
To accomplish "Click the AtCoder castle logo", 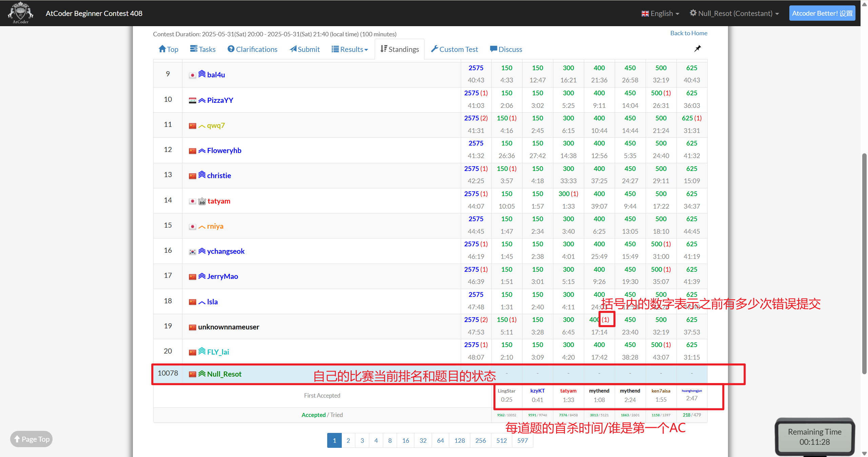I will (x=20, y=13).
